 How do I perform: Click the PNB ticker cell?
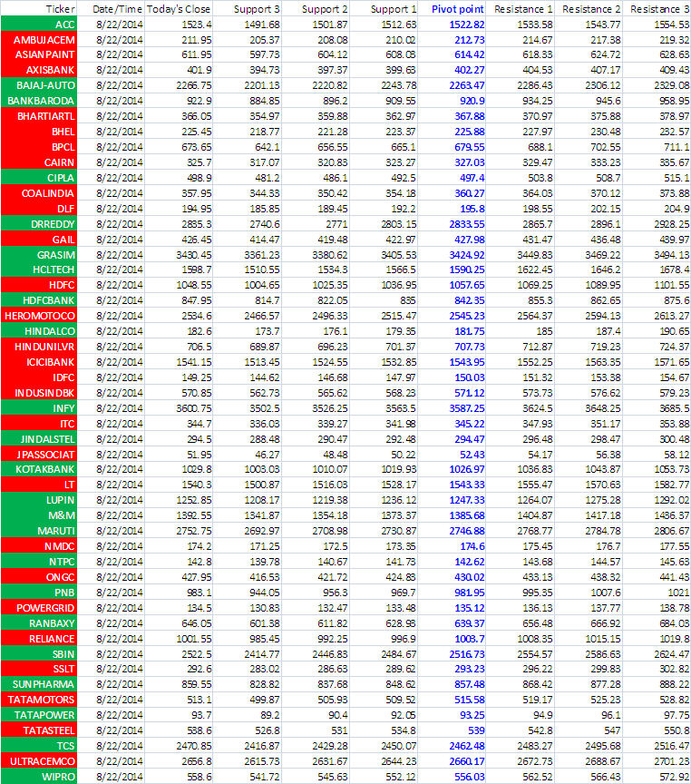point(39,593)
